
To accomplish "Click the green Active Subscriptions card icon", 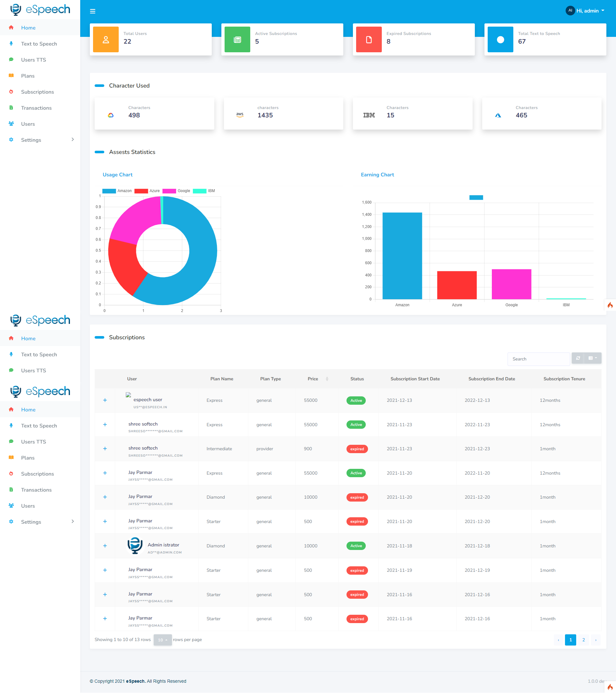I will 237,40.
